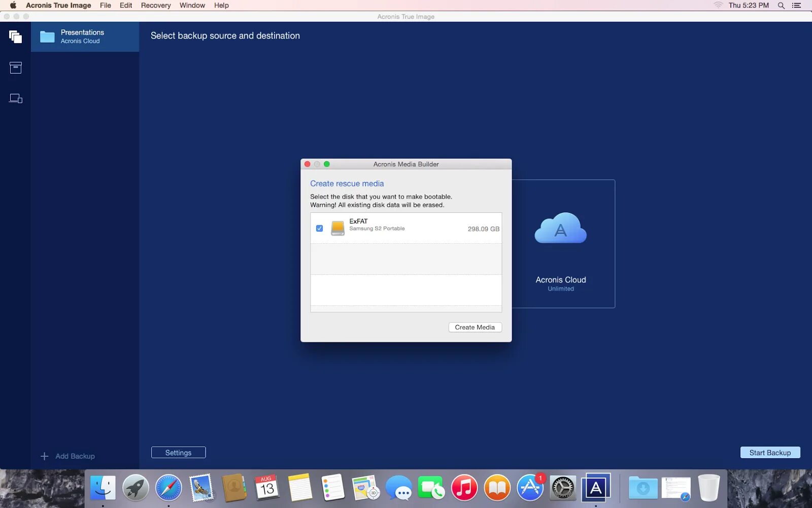The height and width of the screenshot is (508, 812).
Task: Click the Create Media button
Action: tap(475, 327)
